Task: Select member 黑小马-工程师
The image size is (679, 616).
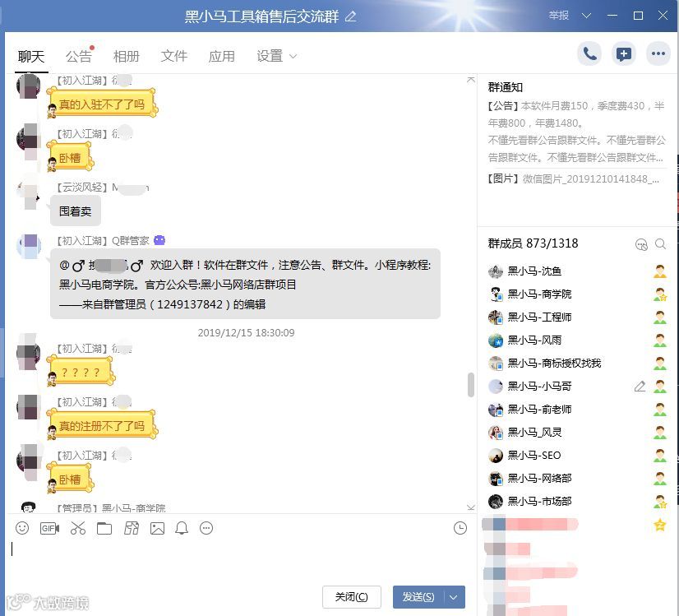Action: (x=576, y=317)
